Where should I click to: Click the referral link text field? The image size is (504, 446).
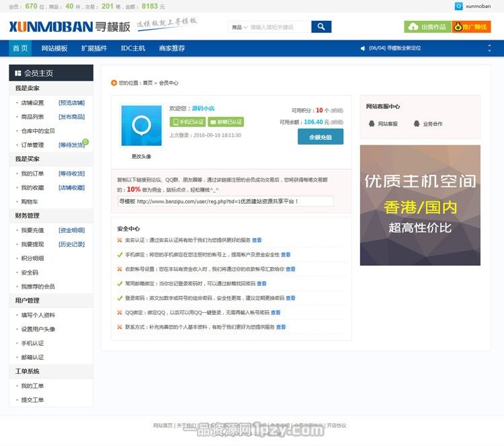tap(225, 201)
